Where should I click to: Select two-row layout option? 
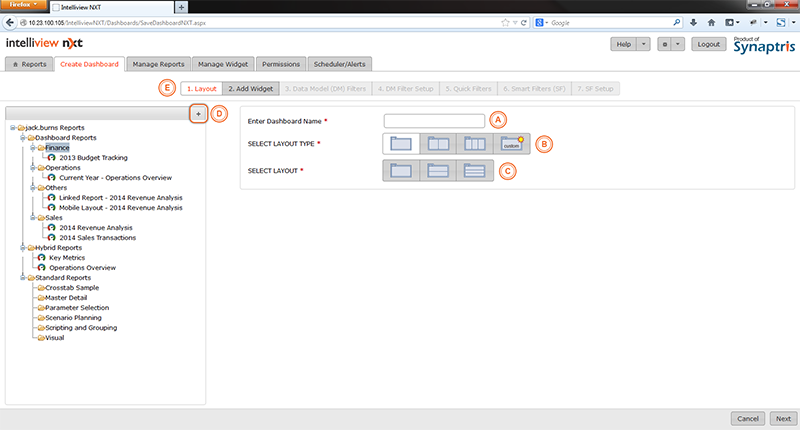(438, 170)
